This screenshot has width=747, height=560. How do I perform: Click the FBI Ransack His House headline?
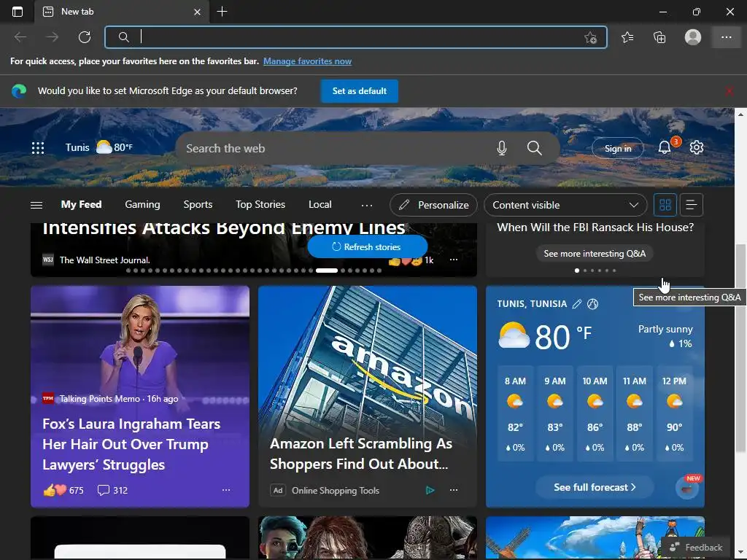point(595,227)
